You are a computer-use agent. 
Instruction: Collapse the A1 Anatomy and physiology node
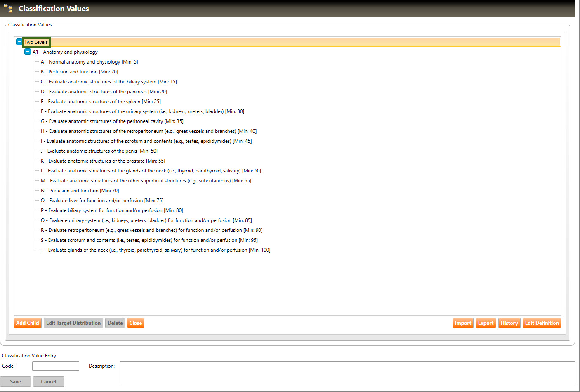coord(28,52)
